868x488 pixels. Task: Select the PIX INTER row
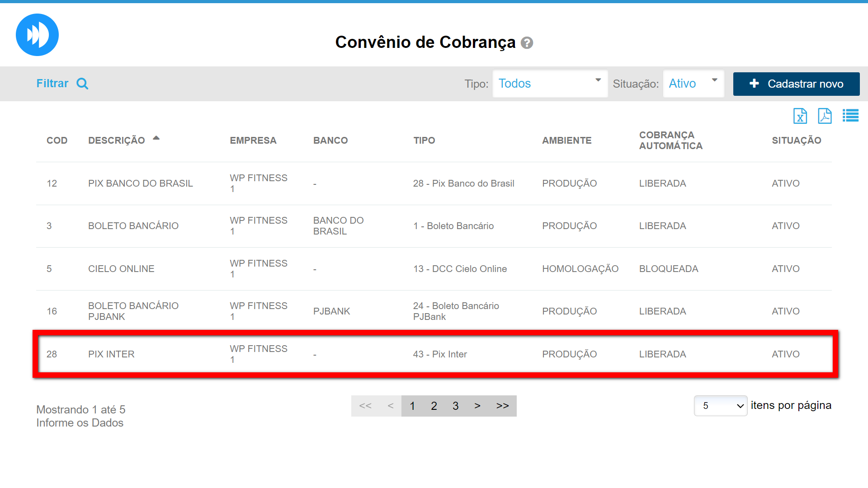coord(111,354)
